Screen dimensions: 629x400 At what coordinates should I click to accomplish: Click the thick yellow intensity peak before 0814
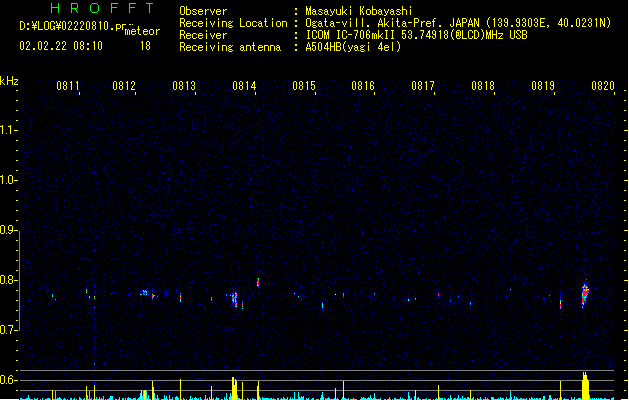pos(234,388)
